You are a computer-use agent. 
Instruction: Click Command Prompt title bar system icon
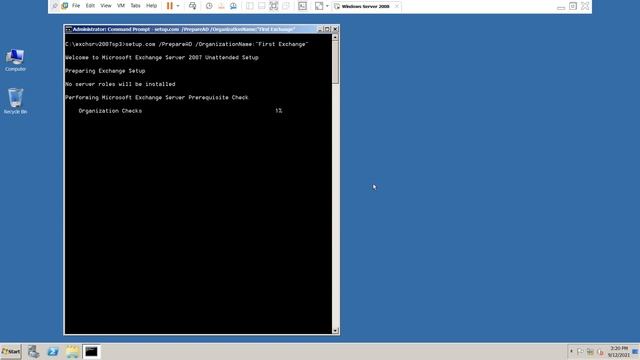pos(69,29)
